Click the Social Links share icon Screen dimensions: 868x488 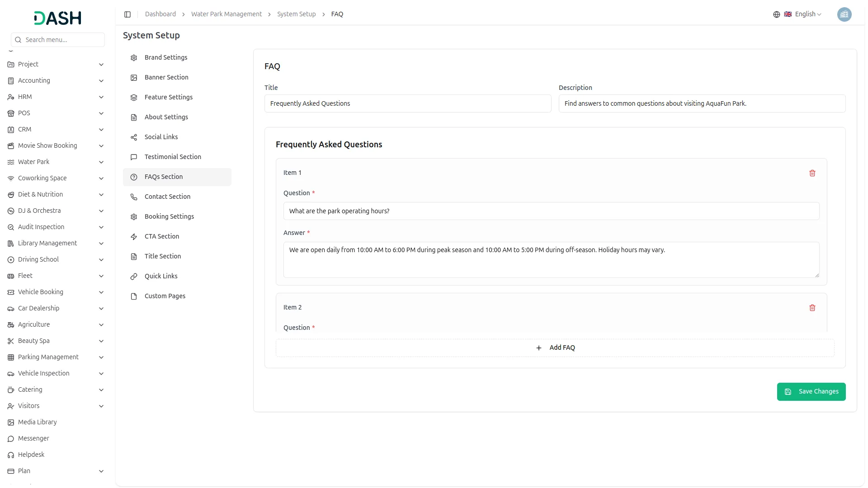coord(134,137)
